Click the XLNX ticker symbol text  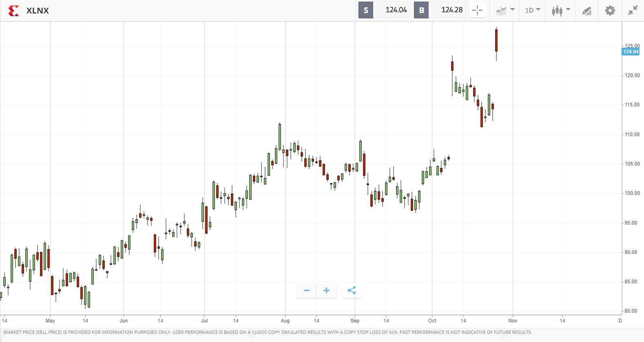[x=38, y=11]
